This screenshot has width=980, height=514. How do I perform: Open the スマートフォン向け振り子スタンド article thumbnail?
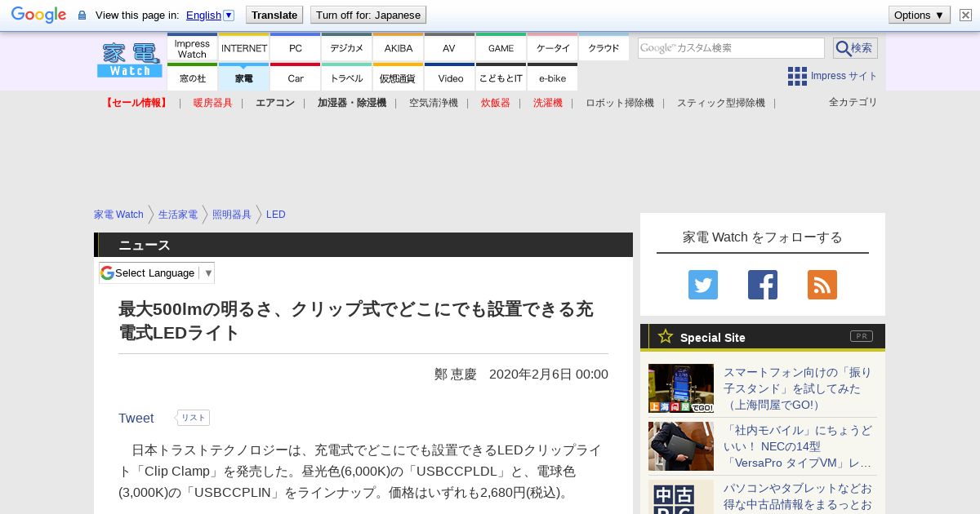681,388
